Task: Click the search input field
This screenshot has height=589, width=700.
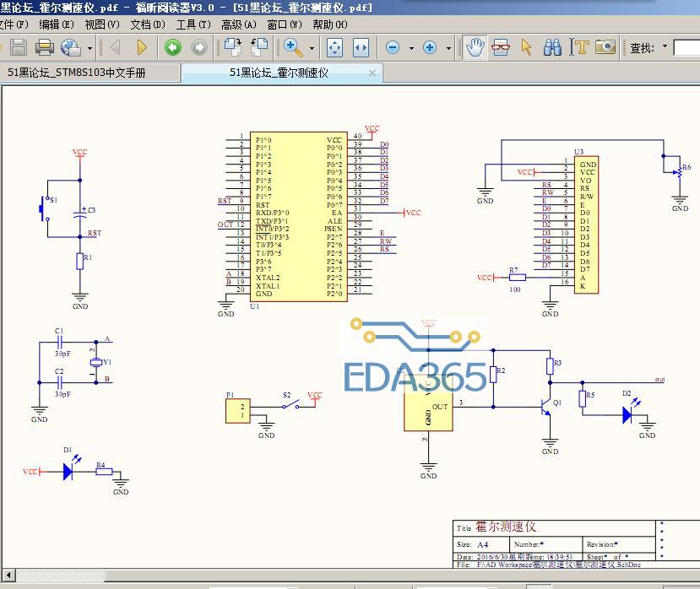Action: [686, 48]
